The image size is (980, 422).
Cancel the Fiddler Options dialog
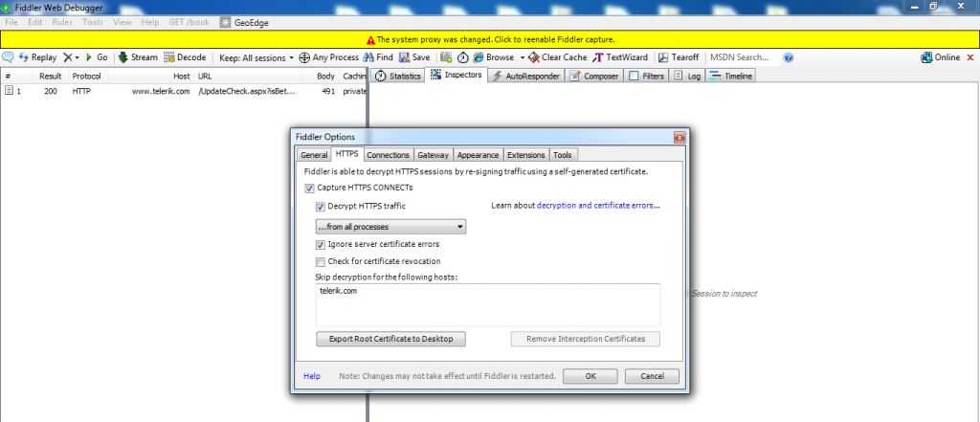652,376
